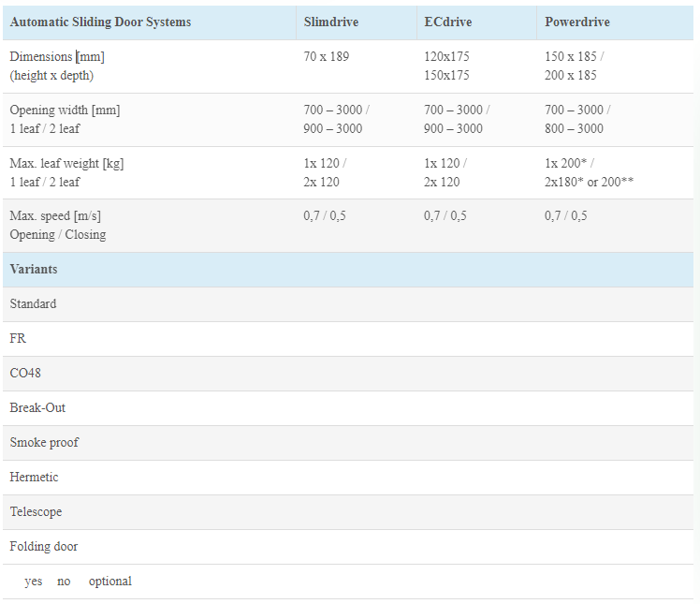Click the 'Opening width [mm]' row label
The image size is (700, 604).
[65, 110]
